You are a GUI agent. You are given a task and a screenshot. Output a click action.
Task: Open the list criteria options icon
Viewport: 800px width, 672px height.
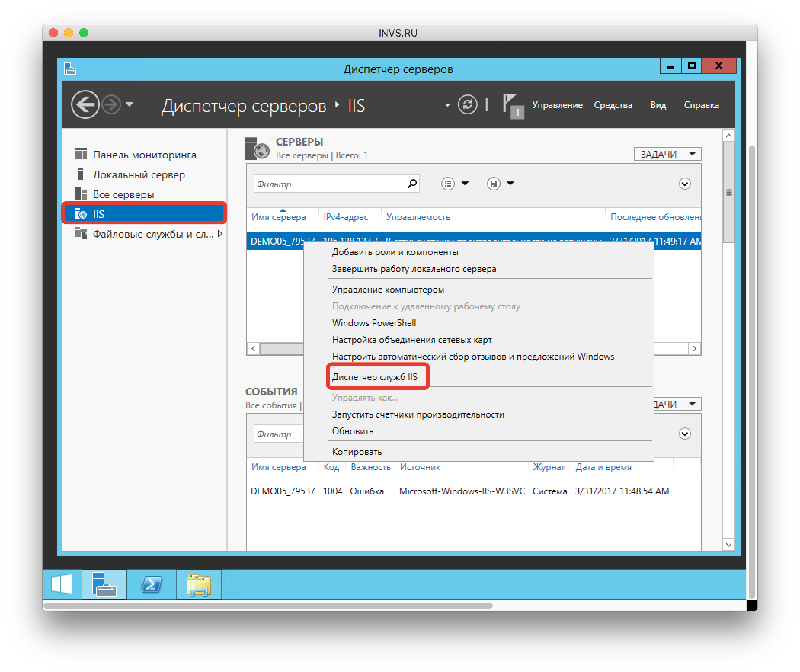pos(448,184)
